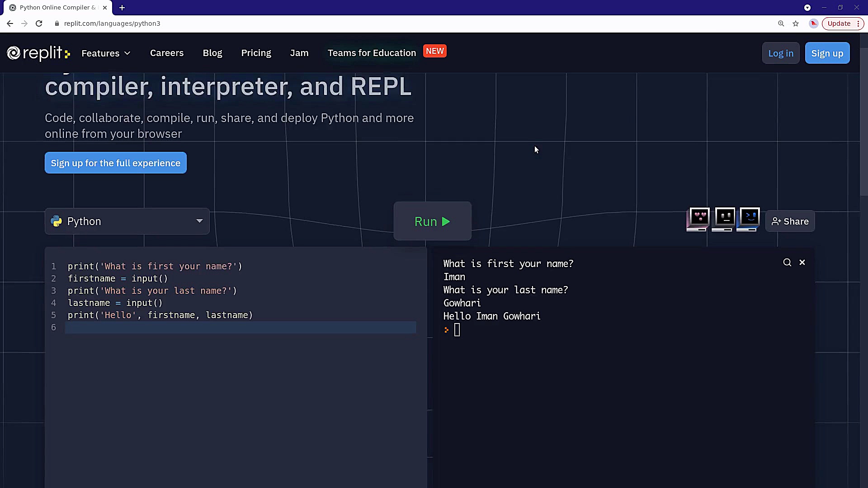Click the Python logo icon in selector

tap(57, 221)
